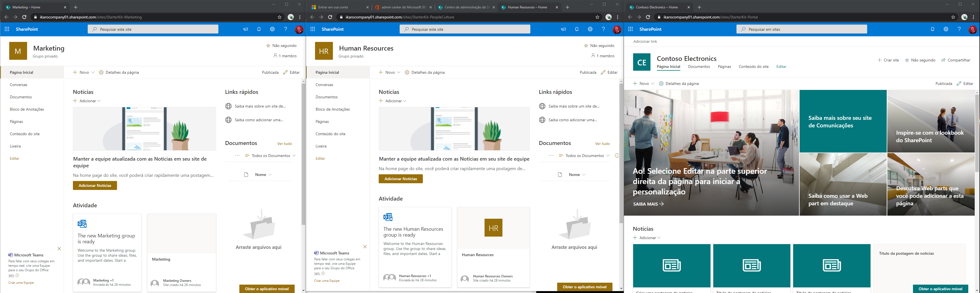Click Obter o aplicativo móvel in Marketing
Screen dimensions: 980x293
267,289
